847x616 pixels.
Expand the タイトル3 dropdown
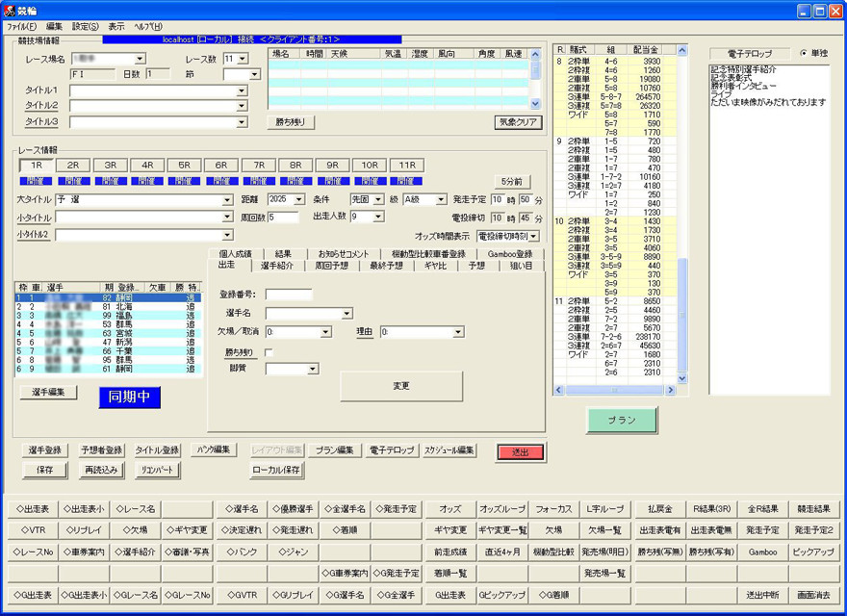pos(242,122)
